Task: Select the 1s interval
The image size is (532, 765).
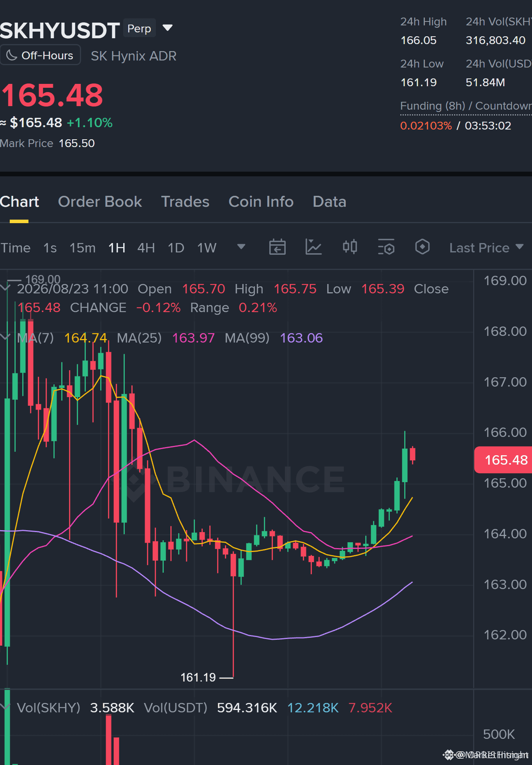Action: tap(50, 248)
